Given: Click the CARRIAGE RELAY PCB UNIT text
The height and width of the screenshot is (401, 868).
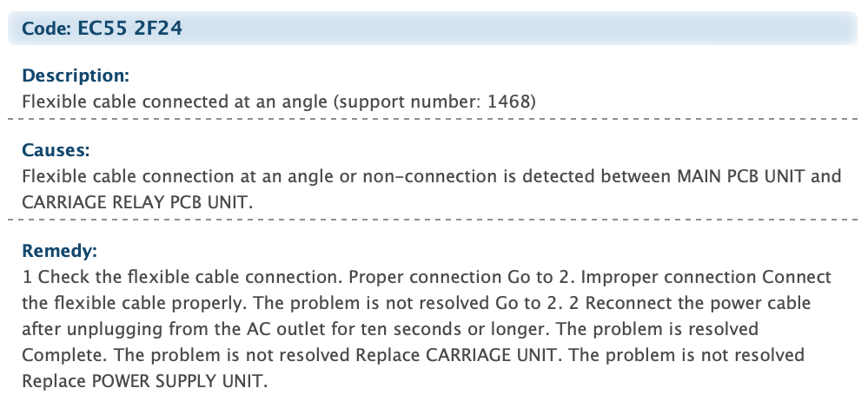Looking at the screenshot, I should [136, 202].
